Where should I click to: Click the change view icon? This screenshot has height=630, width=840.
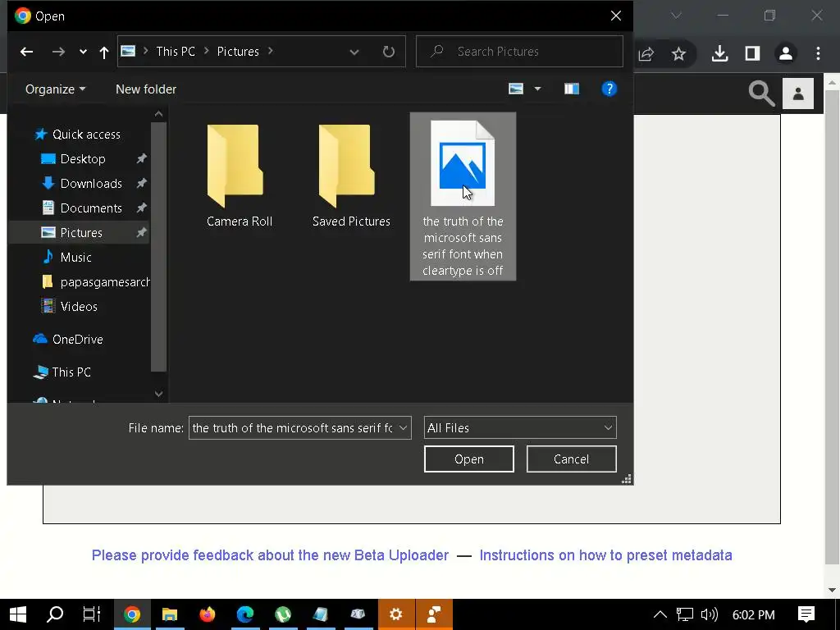[516, 89]
